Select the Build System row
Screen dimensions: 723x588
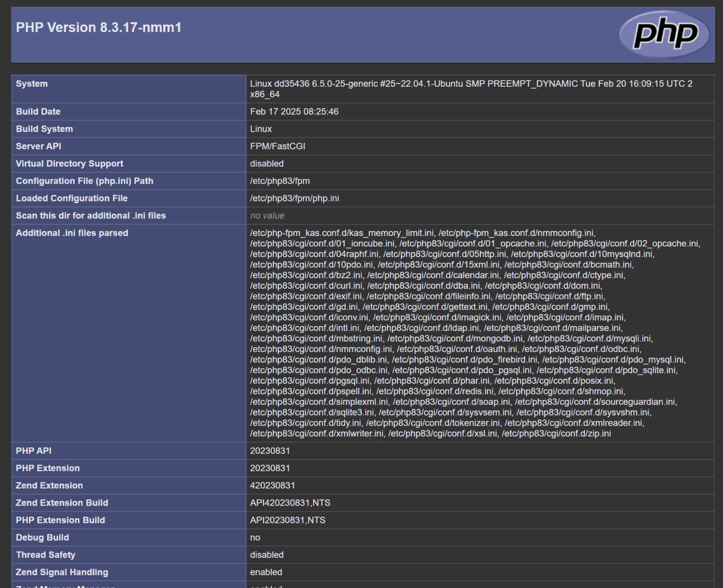44,129
